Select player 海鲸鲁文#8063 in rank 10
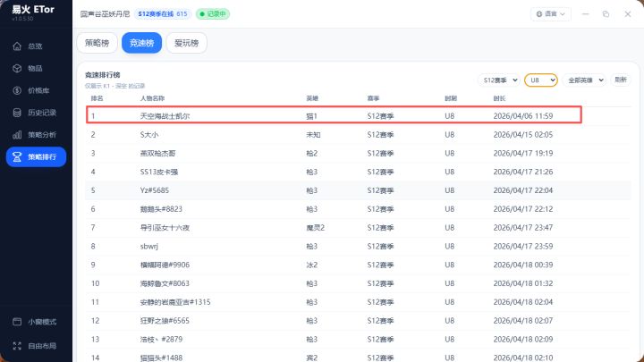This screenshot has width=644, height=362. (x=165, y=283)
